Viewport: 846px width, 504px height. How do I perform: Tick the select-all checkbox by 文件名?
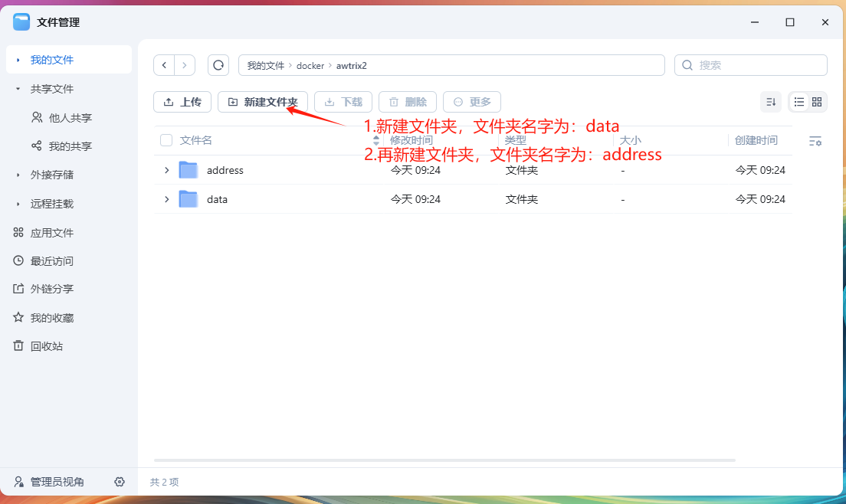pyautogui.click(x=166, y=140)
